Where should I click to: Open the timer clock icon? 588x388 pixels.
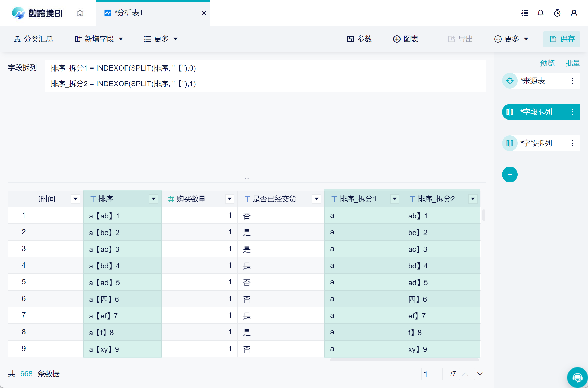[557, 13]
